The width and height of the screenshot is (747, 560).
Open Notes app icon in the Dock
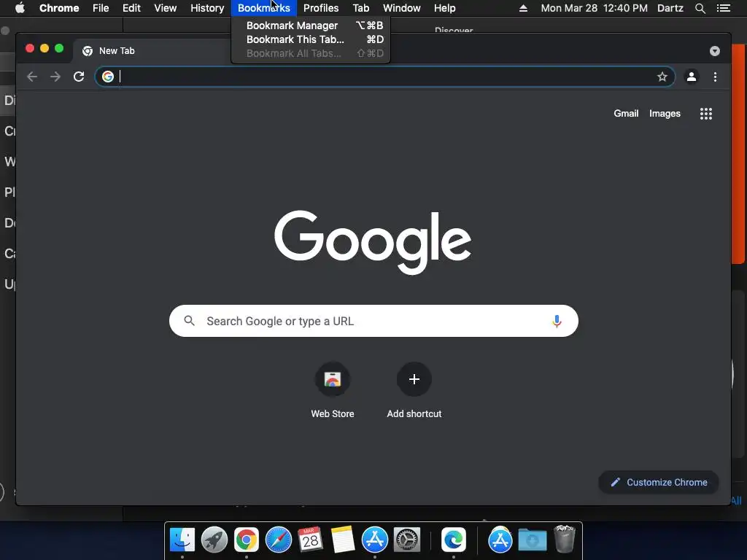pyautogui.click(x=343, y=540)
